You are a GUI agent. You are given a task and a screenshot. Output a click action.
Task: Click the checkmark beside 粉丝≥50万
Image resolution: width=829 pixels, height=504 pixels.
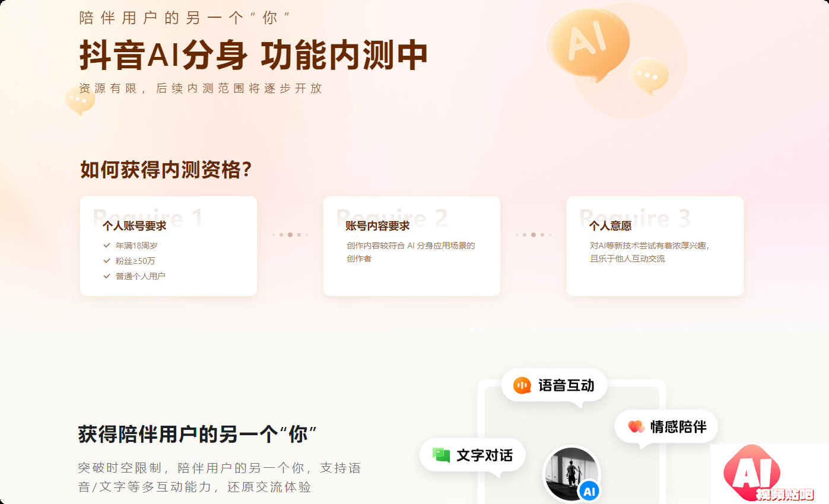pos(107,260)
